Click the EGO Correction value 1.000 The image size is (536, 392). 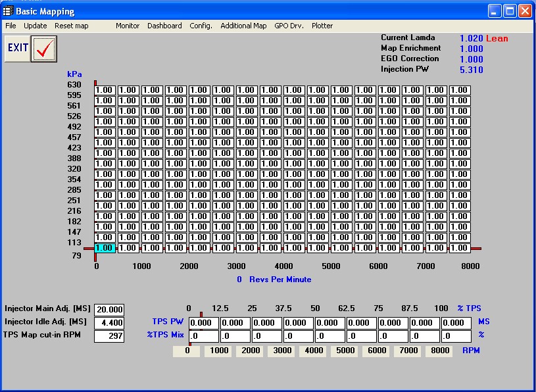tap(471, 59)
